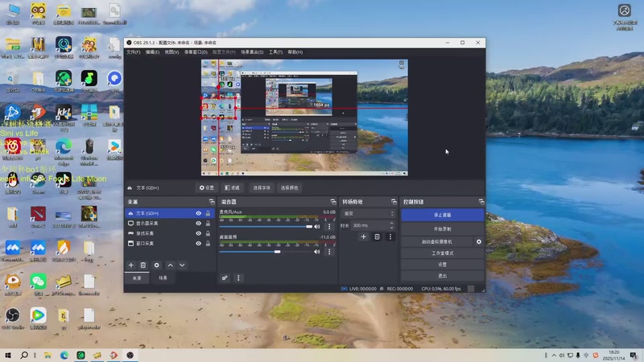Viewport: 644px width, 362px height.
Task: Toggle lock on 游戏采集 source
Action: (x=208, y=233)
